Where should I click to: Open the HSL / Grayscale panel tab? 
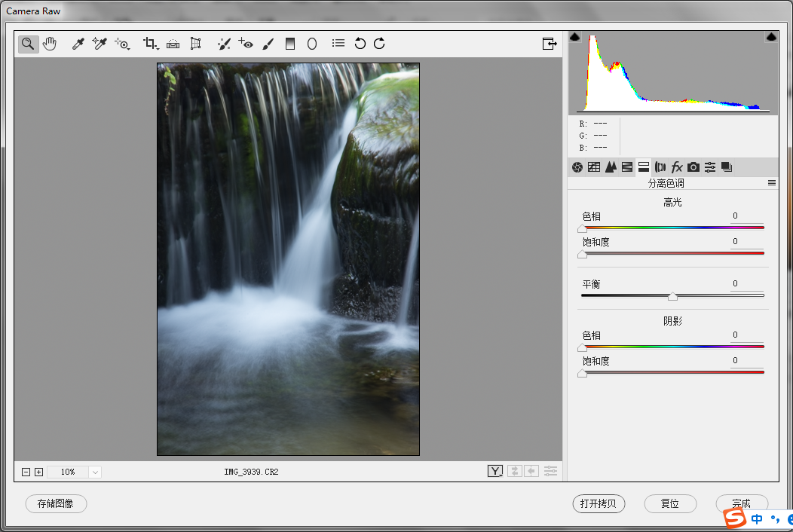tap(627, 167)
